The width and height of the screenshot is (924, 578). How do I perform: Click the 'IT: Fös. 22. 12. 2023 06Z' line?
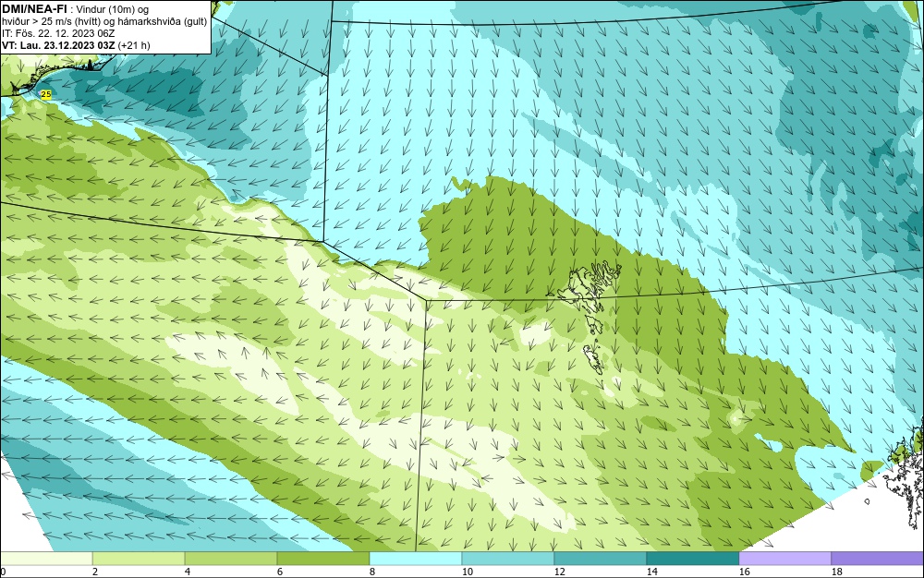point(58,33)
